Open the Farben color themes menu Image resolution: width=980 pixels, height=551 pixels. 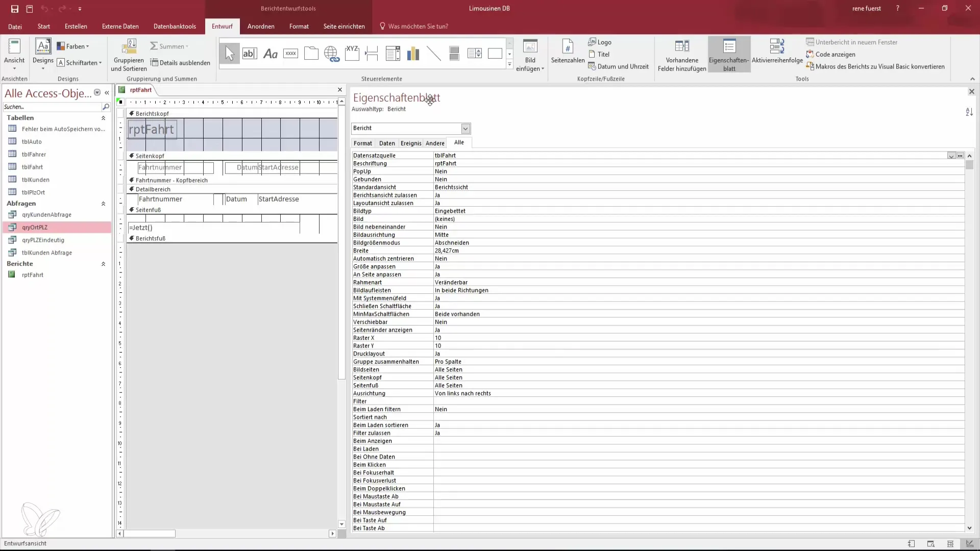point(73,46)
